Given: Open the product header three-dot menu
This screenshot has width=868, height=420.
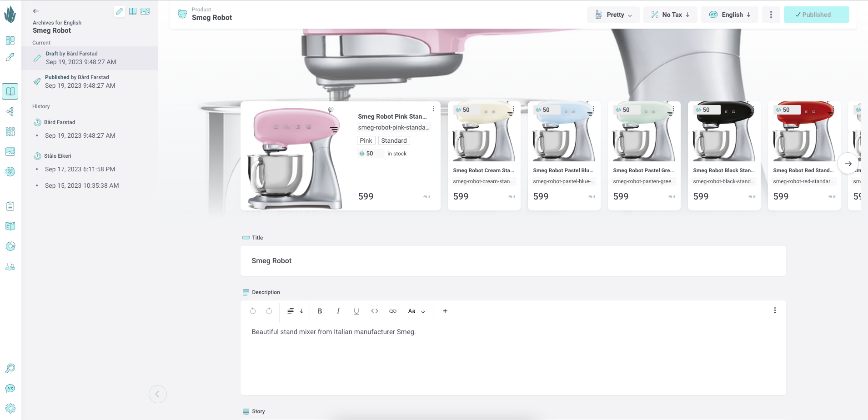Looking at the screenshot, I should [771, 15].
